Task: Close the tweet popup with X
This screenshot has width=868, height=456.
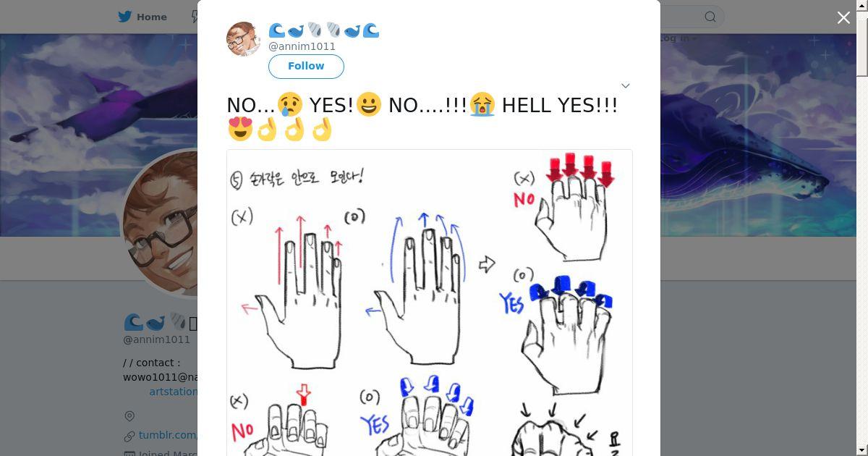Action: (843, 17)
